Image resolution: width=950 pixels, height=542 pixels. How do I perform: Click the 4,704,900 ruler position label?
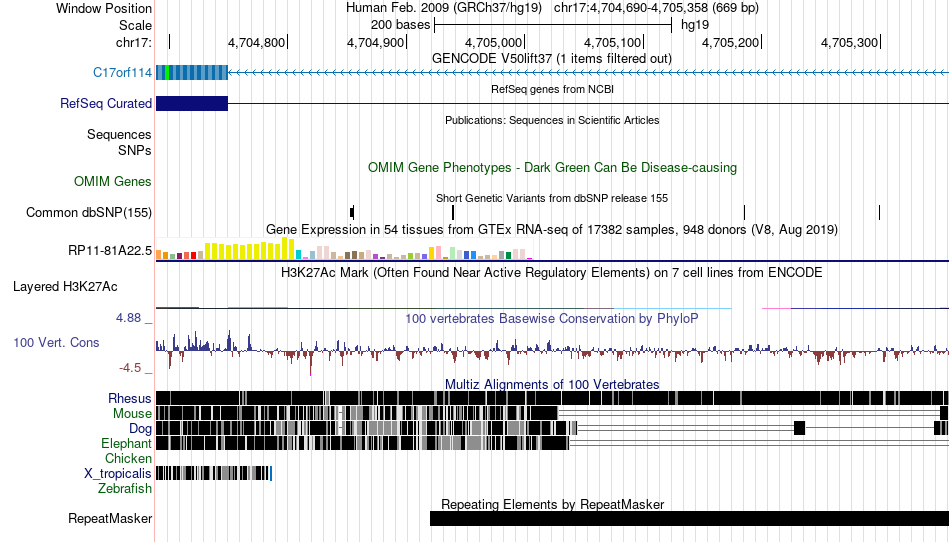click(x=375, y=42)
